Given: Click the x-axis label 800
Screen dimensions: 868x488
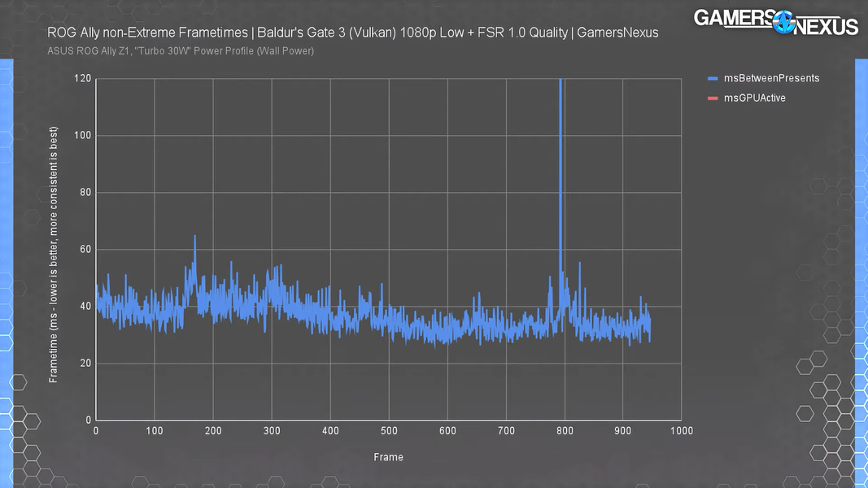Looking at the screenshot, I should tap(565, 431).
